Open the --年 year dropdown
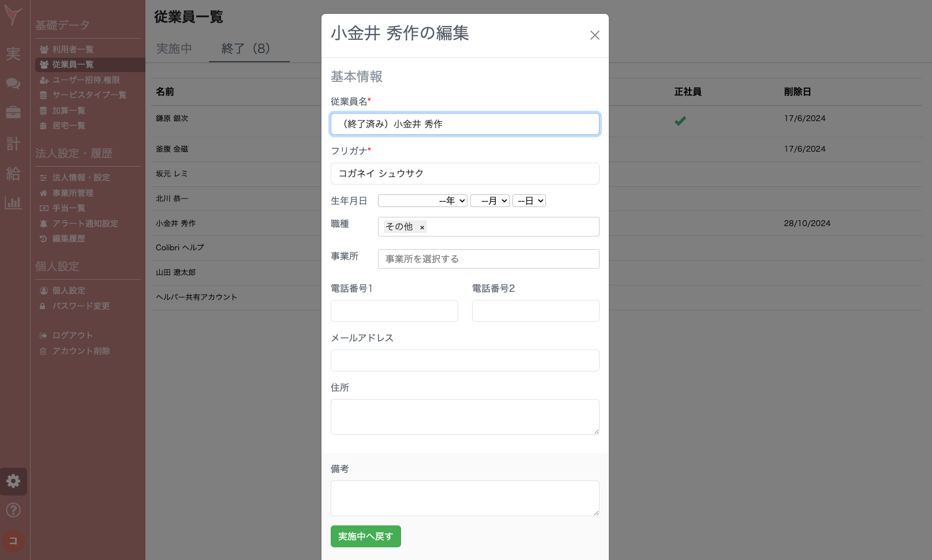 point(422,201)
